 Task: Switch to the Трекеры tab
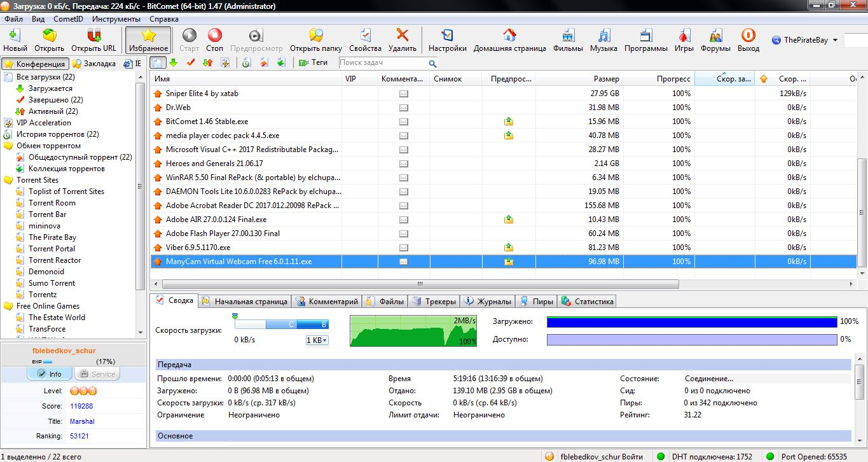434,302
